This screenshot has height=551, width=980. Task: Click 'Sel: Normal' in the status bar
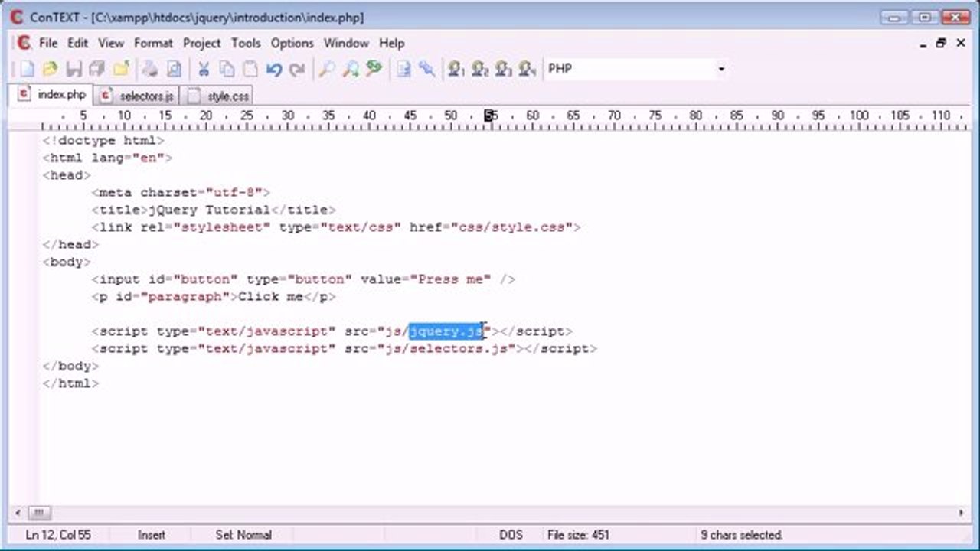click(243, 535)
